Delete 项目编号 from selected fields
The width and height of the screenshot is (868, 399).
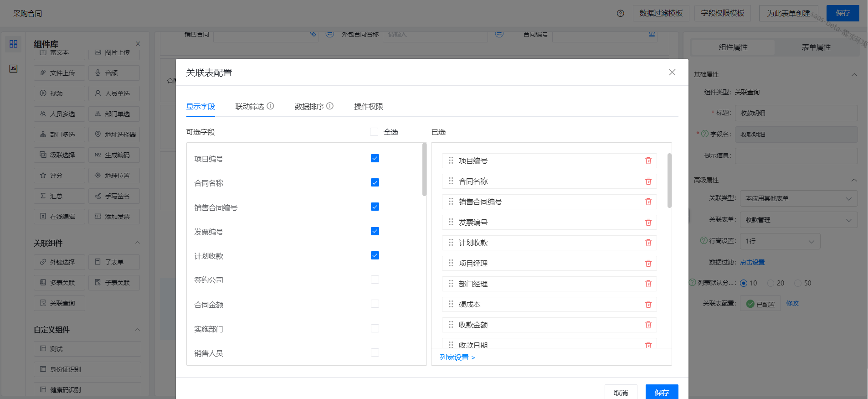tap(648, 161)
